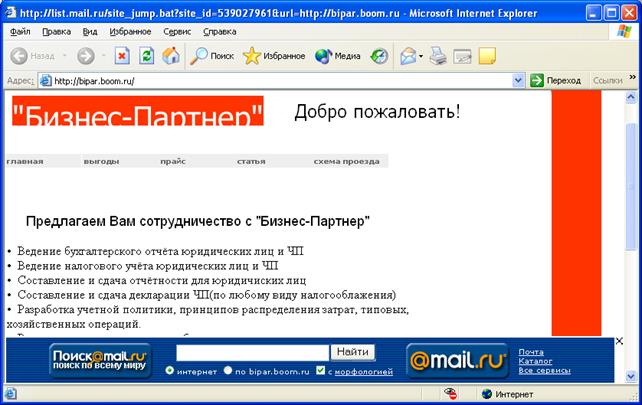Open the 'главная' site tab
The height and width of the screenshot is (405, 642).
25,161
